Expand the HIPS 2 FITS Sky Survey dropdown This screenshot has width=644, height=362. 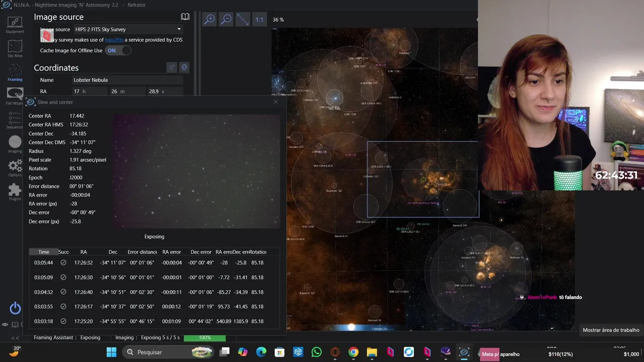[x=128, y=29]
